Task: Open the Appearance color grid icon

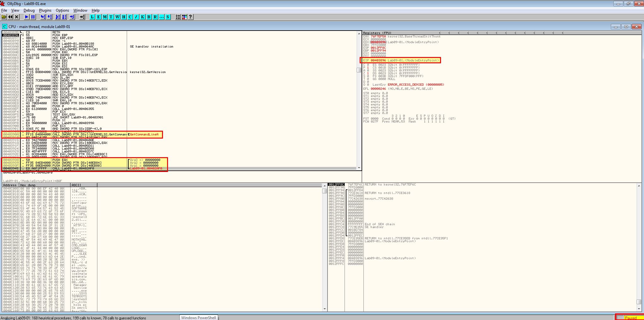Action: point(184,17)
